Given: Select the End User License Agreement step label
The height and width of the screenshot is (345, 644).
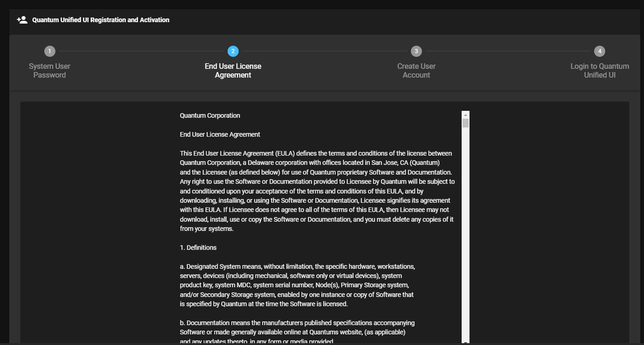Looking at the screenshot, I should 233,71.
